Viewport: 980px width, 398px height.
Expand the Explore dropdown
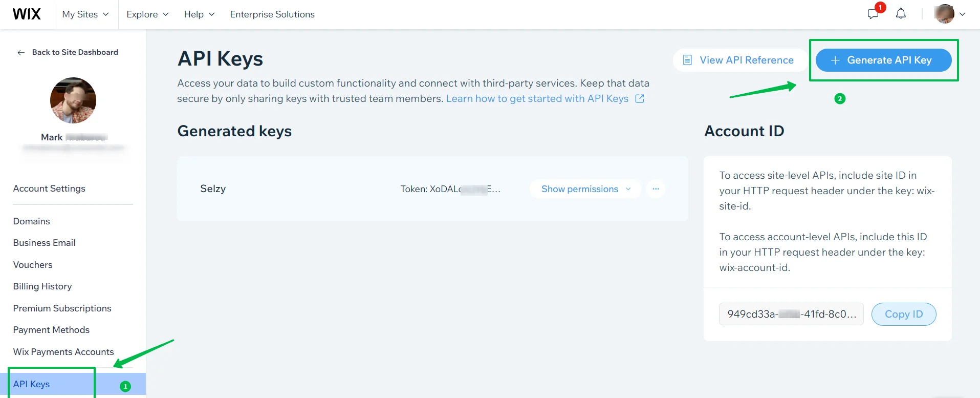147,14
